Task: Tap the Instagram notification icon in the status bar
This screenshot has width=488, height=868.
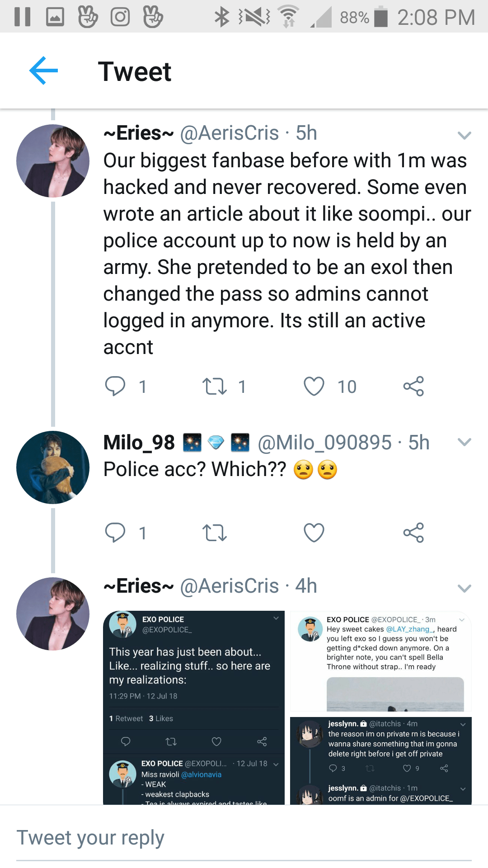Action: tap(120, 17)
